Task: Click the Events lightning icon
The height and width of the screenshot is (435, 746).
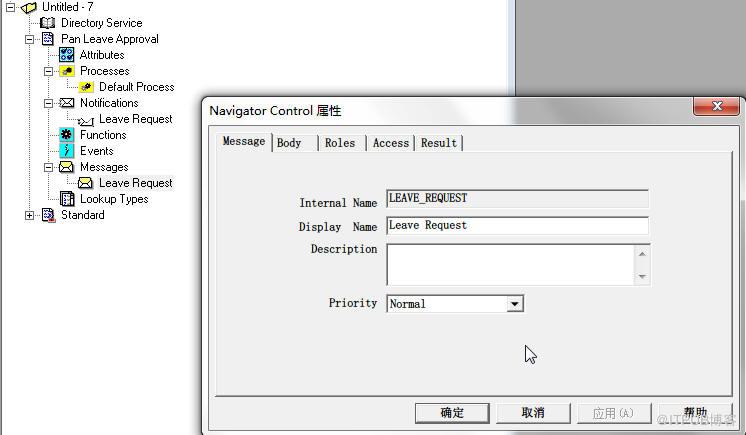Action: [x=67, y=151]
